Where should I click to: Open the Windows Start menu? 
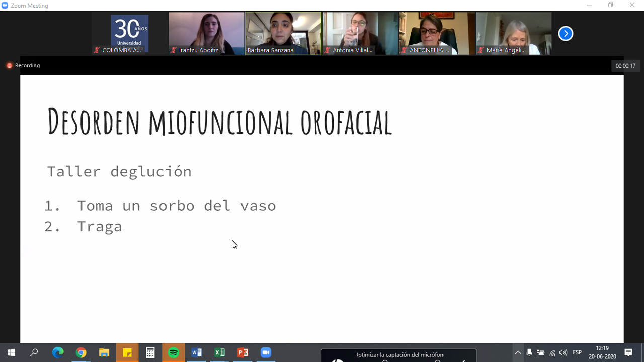(x=11, y=352)
